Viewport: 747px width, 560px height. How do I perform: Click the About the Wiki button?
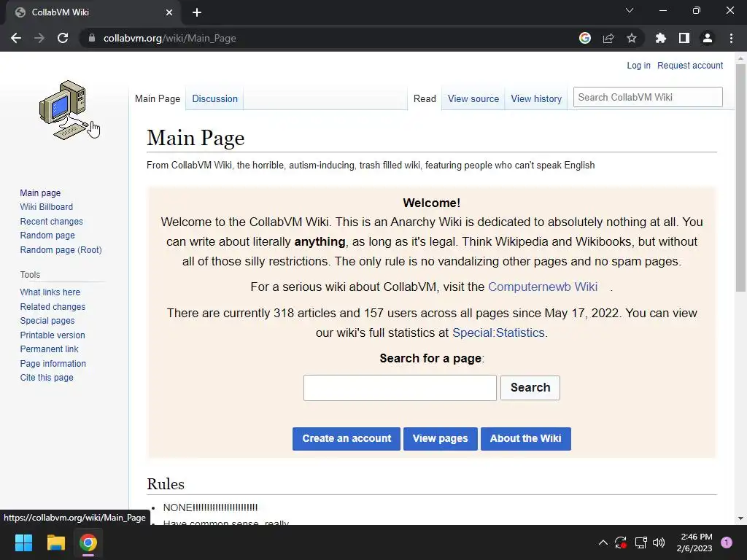pos(525,438)
